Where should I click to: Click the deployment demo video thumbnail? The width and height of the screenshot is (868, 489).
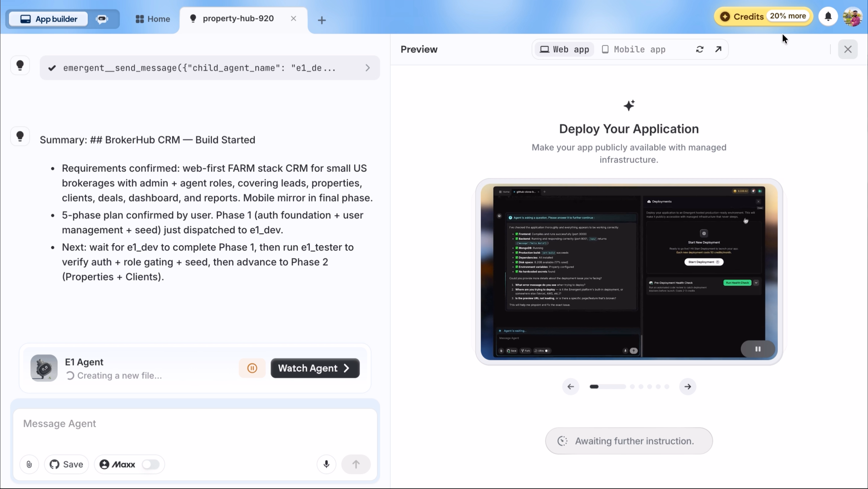629,272
